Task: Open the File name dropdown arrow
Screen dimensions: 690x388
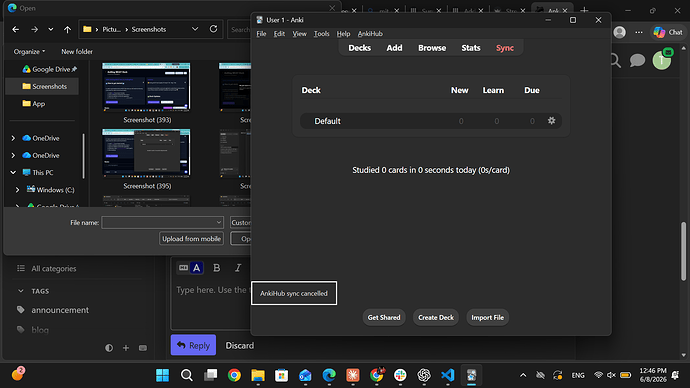Action: [219, 223]
